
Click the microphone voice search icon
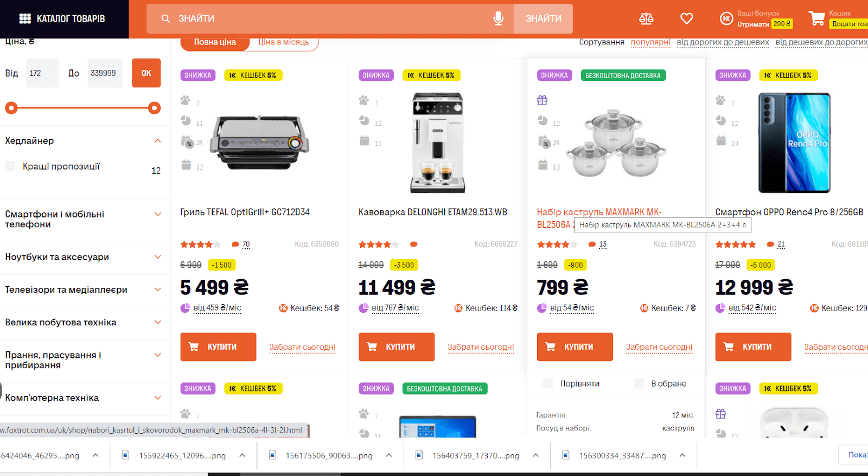498,18
